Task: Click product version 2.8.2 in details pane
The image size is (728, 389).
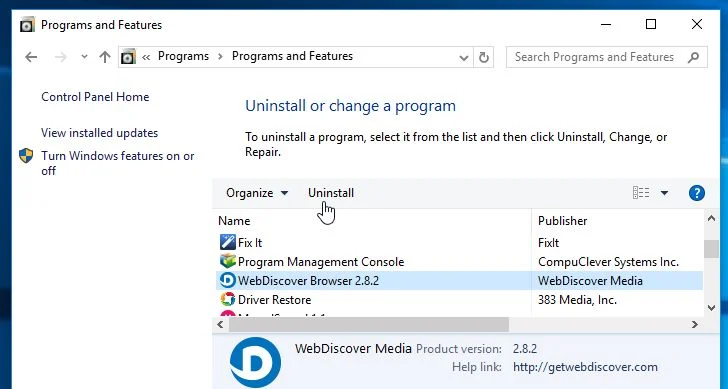Action: click(x=525, y=349)
